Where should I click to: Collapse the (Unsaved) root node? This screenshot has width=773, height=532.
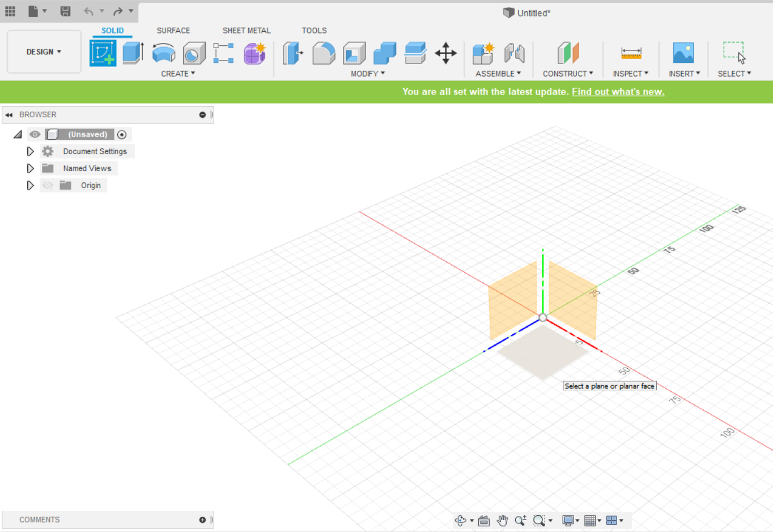pos(18,135)
